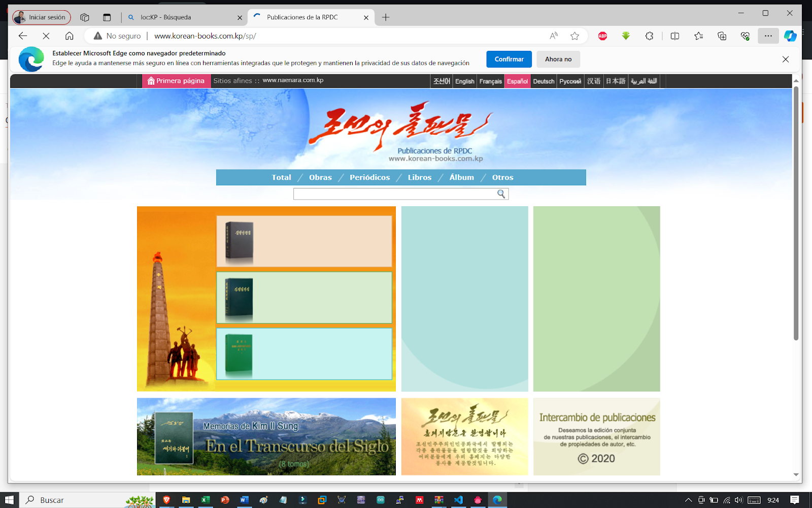Open the 'Total' category
This screenshot has height=508, width=812.
point(281,177)
